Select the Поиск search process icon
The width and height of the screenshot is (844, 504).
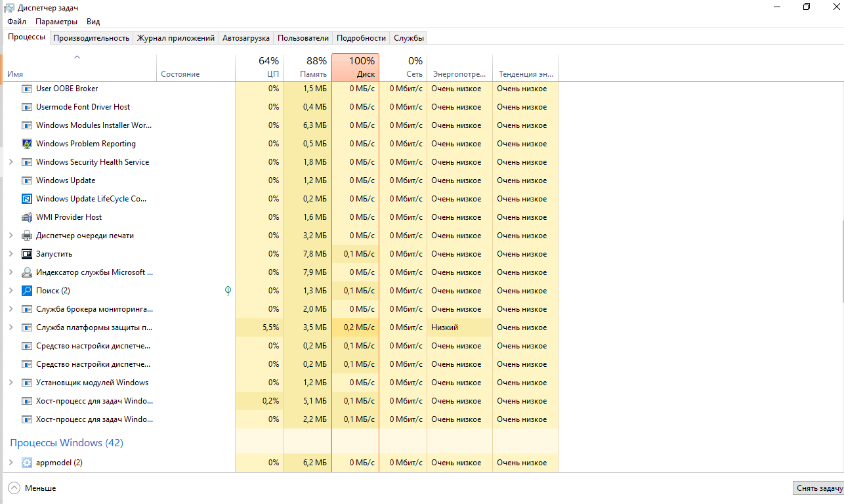(27, 290)
